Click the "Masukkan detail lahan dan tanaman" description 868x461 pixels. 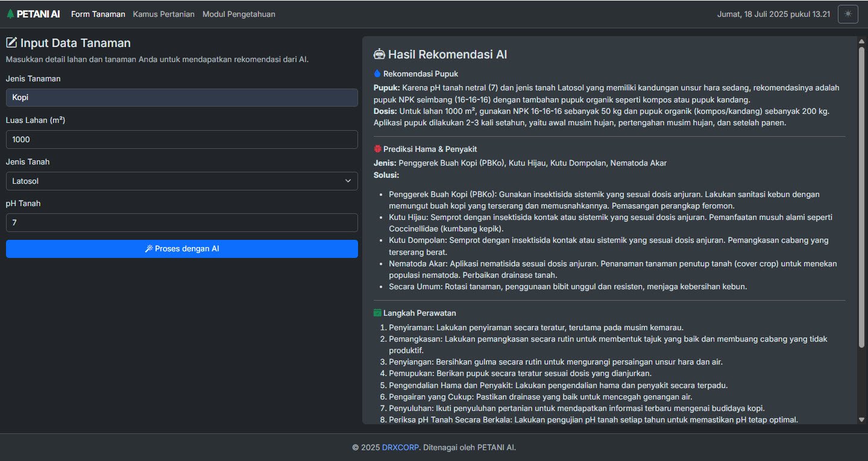click(157, 60)
